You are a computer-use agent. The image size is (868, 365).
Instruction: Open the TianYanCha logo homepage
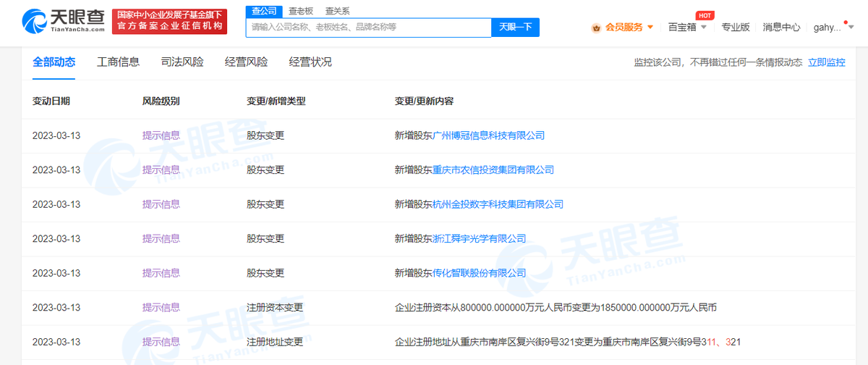tap(64, 22)
